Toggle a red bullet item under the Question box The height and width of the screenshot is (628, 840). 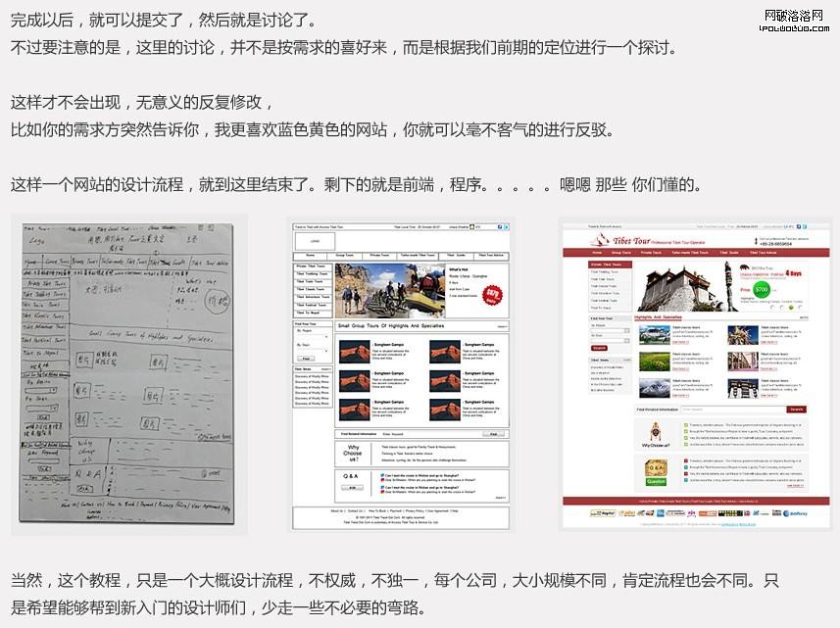[x=685, y=460]
